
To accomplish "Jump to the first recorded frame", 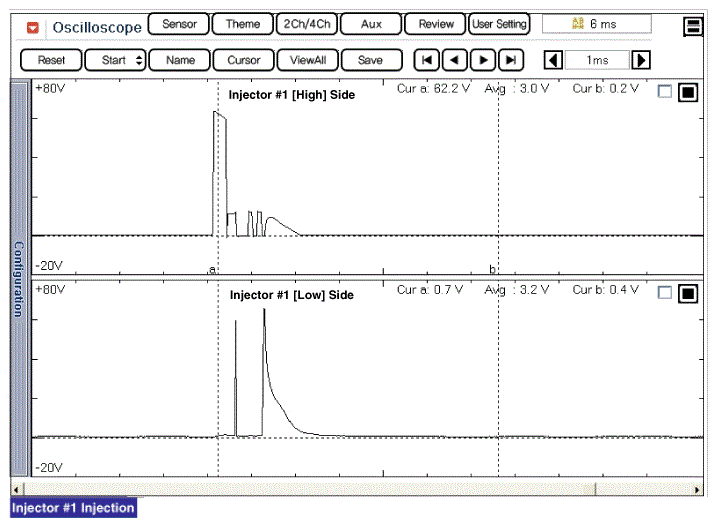I will pyautogui.click(x=427, y=60).
